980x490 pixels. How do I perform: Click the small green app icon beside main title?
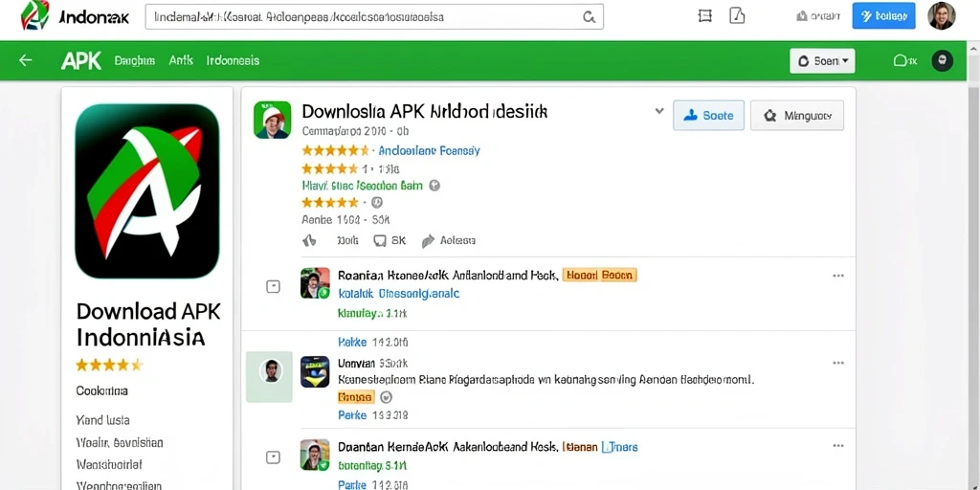coord(273,120)
